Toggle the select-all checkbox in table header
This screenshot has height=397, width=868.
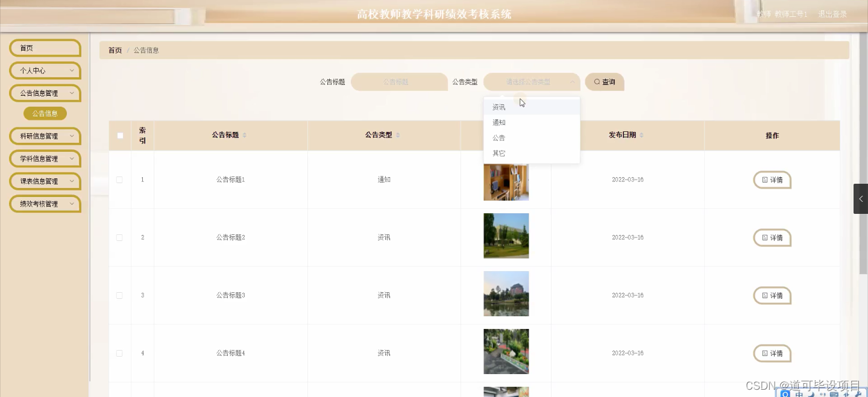point(120,136)
